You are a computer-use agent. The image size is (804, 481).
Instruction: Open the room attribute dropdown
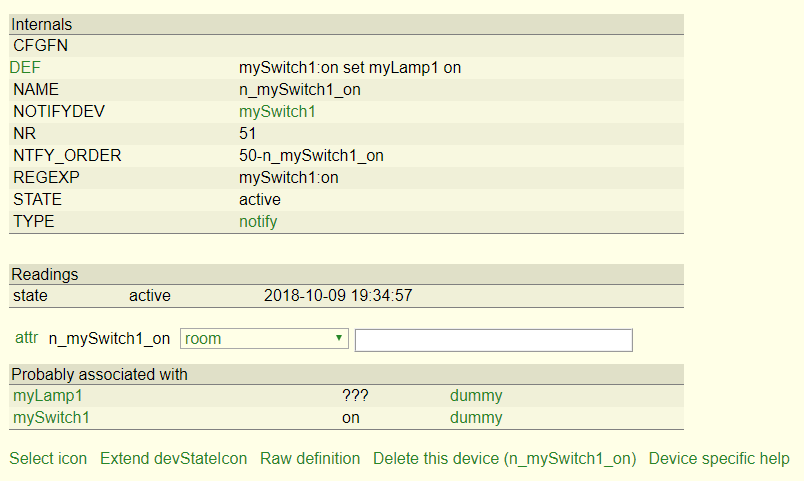[x=264, y=338]
